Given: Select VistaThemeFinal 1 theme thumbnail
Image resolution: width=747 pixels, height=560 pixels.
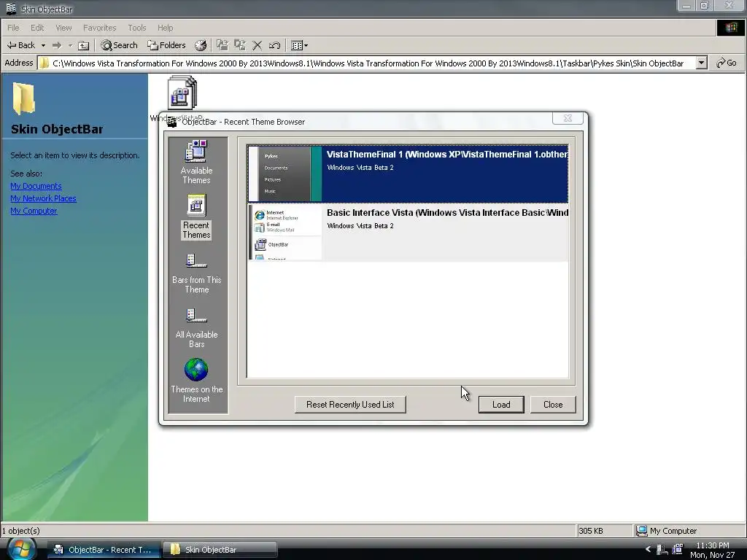Looking at the screenshot, I should click(x=285, y=174).
